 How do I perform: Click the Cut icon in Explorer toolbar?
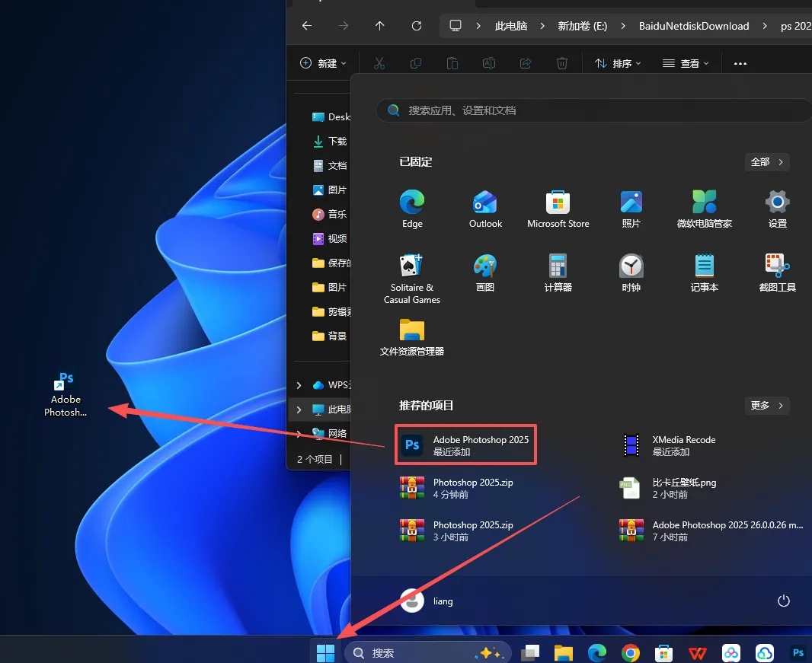pyautogui.click(x=379, y=63)
